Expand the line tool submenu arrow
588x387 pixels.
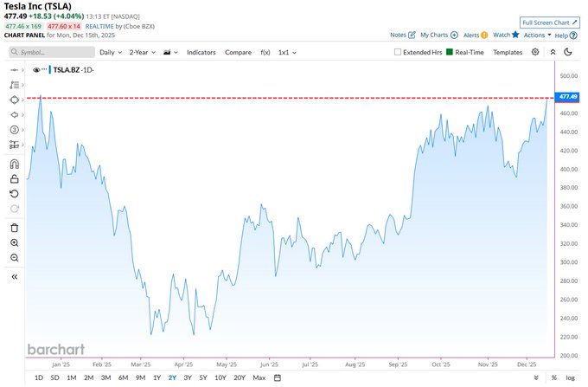tap(22, 70)
